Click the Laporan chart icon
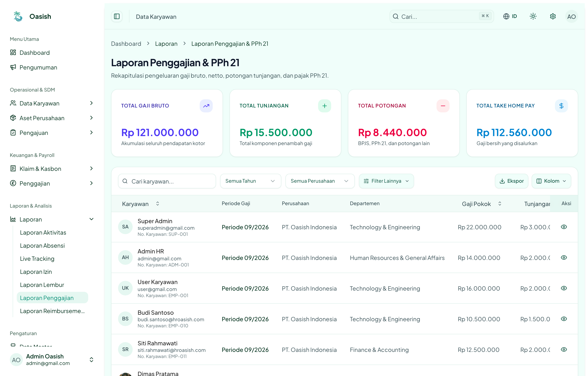Image resolution: width=588 pixels, height=376 pixels. [x=13, y=219]
